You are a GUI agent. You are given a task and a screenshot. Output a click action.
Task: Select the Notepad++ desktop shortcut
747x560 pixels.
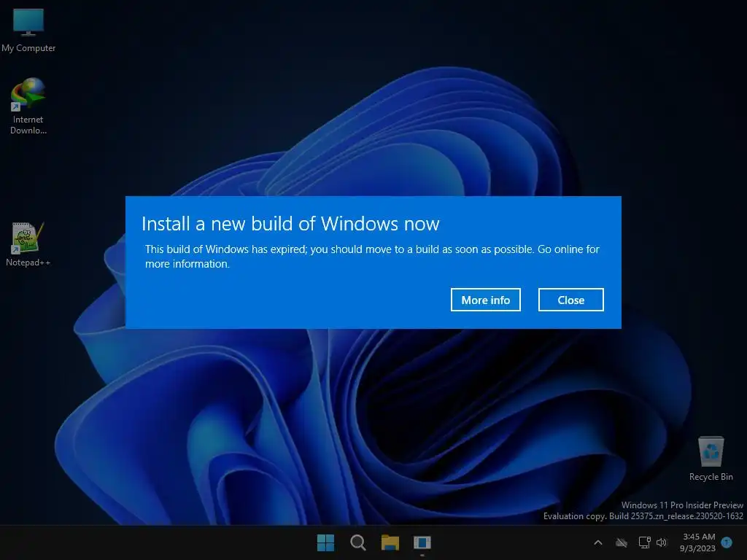[x=28, y=244]
